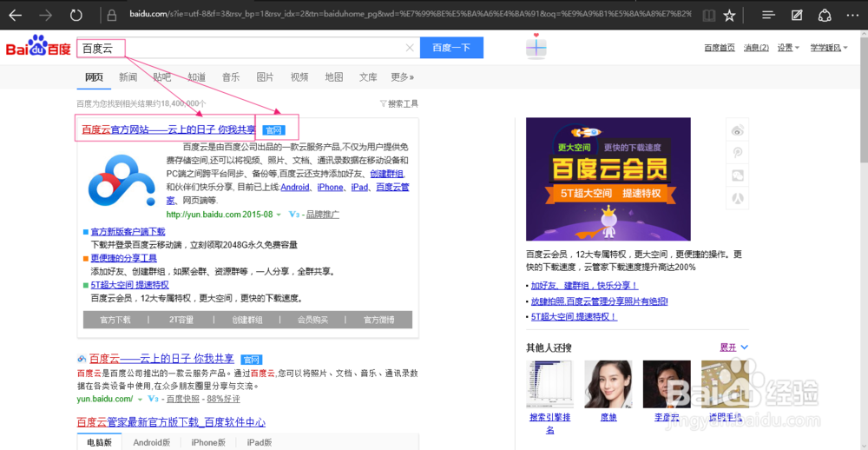
Task: Switch to the 视频 tab
Action: tap(299, 77)
